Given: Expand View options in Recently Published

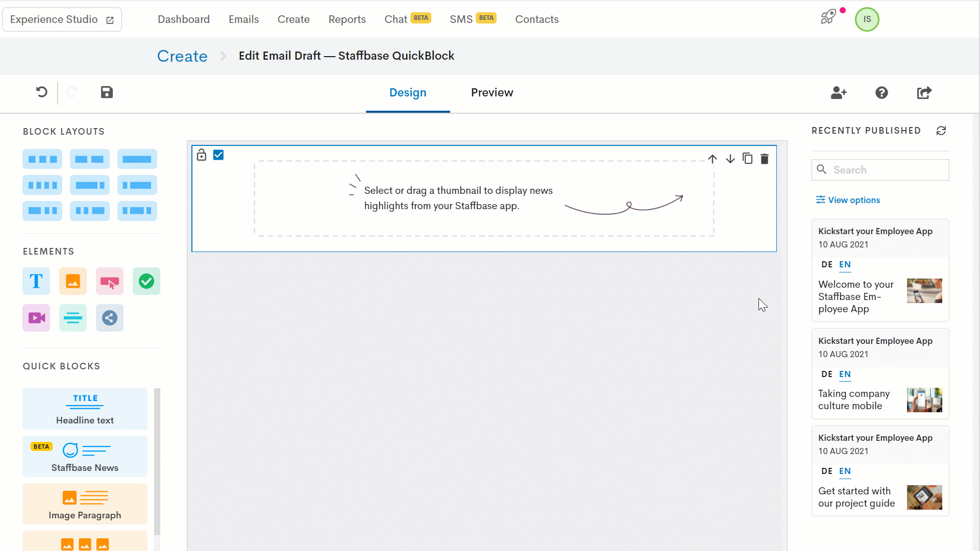Looking at the screenshot, I should coord(848,200).
